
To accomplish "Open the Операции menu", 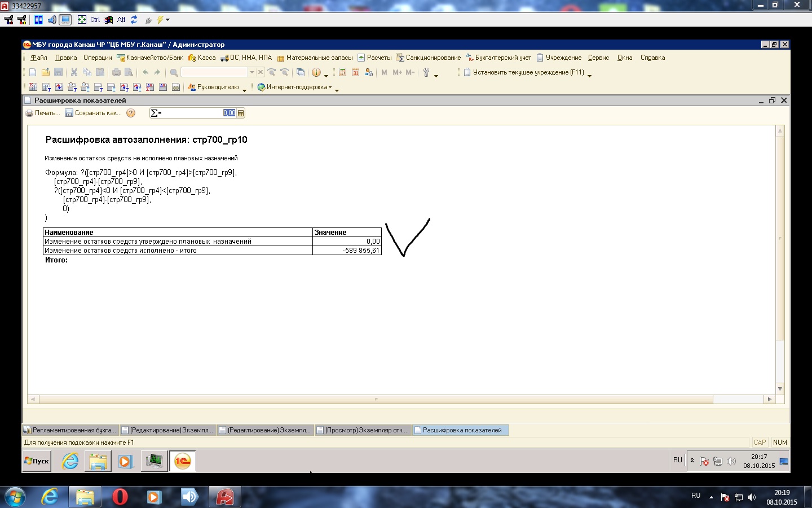I will point(98,58).
